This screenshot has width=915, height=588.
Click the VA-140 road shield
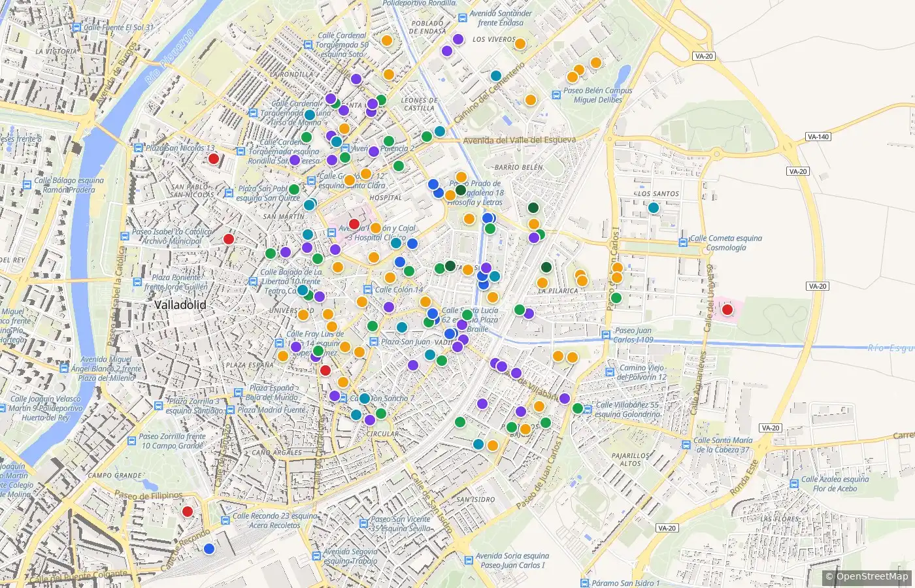tap(818, 137)
